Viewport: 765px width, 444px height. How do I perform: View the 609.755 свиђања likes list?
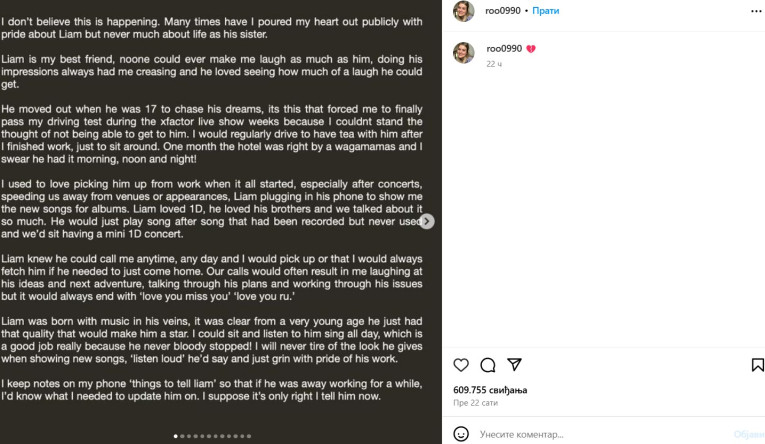coord(490,390)
